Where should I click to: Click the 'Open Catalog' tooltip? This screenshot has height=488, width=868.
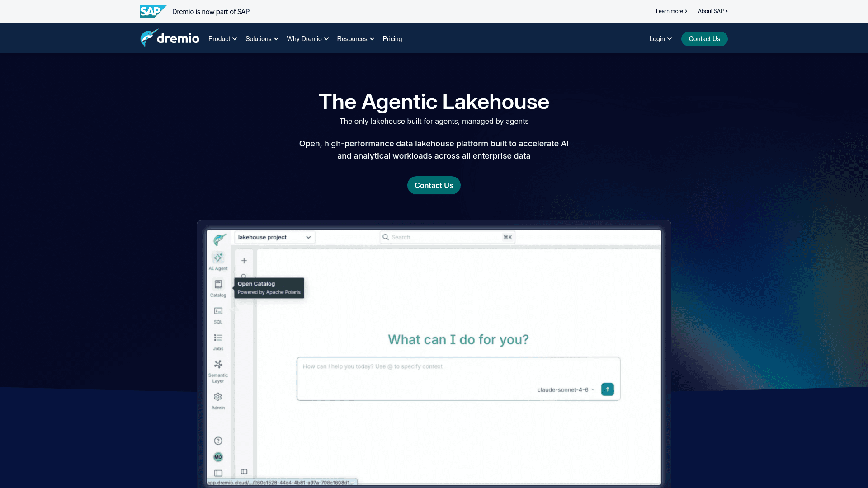click(x=269, y=288)
